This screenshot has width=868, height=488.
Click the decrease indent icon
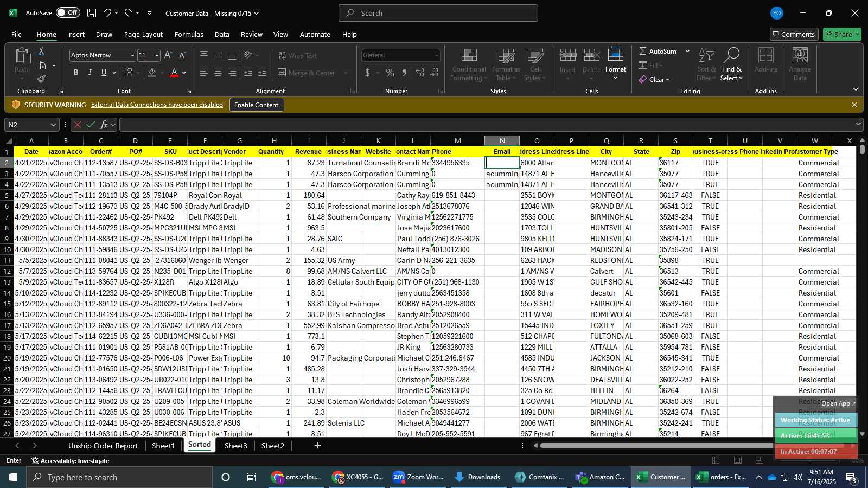[x=248, y=73]
